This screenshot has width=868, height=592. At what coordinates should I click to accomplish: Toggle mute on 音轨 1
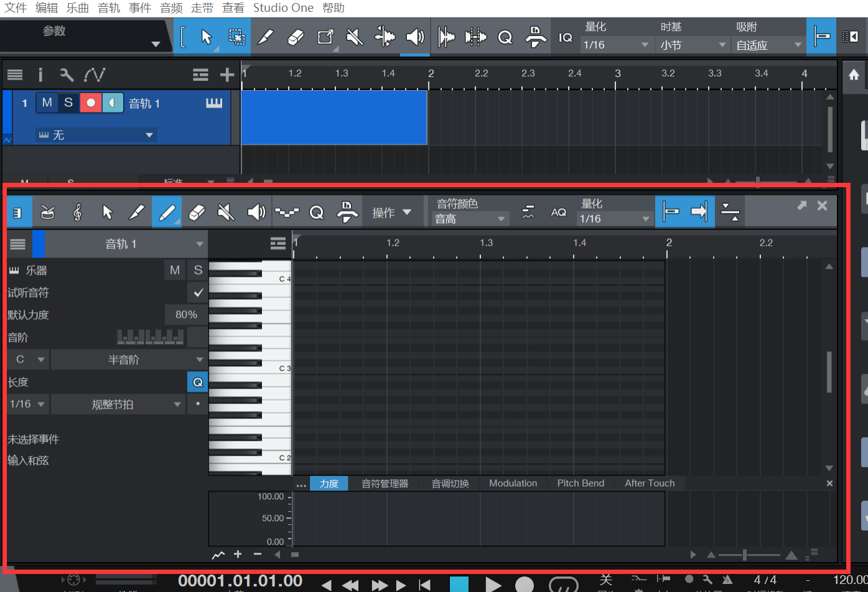47,103
